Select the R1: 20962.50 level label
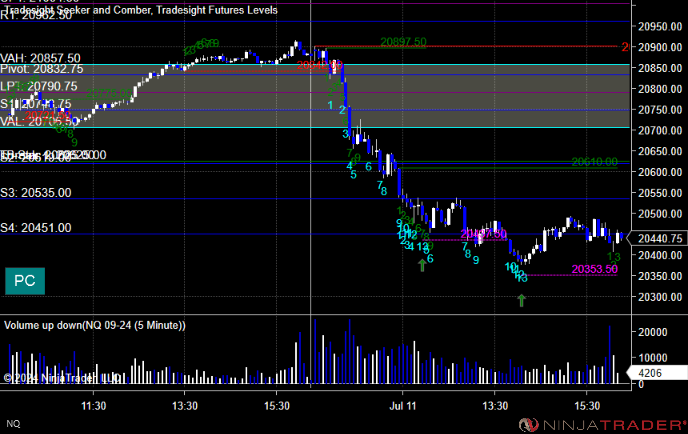This screenshot has width=688, height=434. click(36, 15)
